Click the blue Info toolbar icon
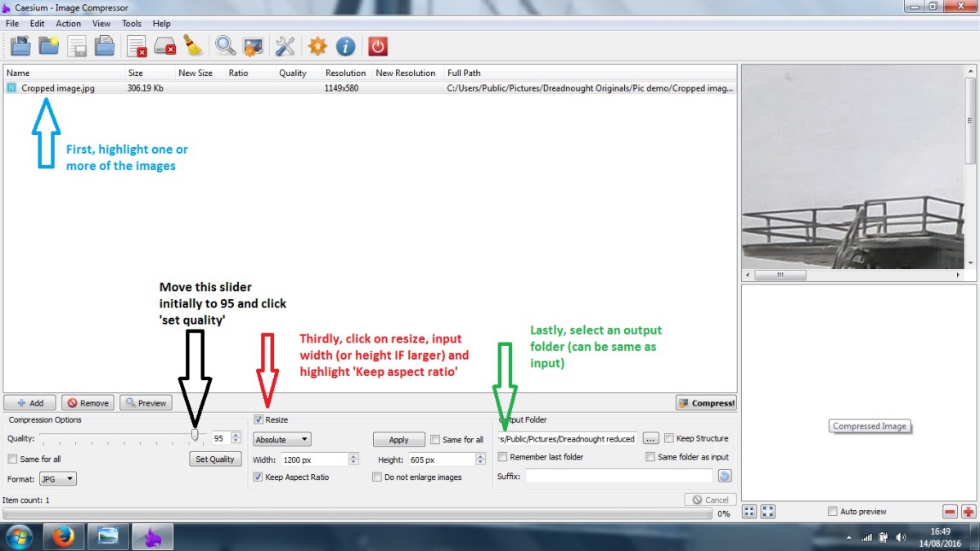 346,47
